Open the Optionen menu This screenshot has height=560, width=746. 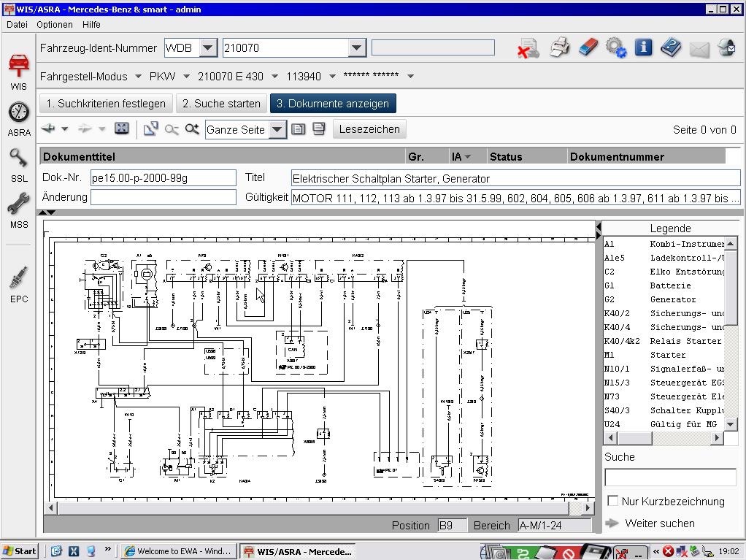[x=55, y=25]
